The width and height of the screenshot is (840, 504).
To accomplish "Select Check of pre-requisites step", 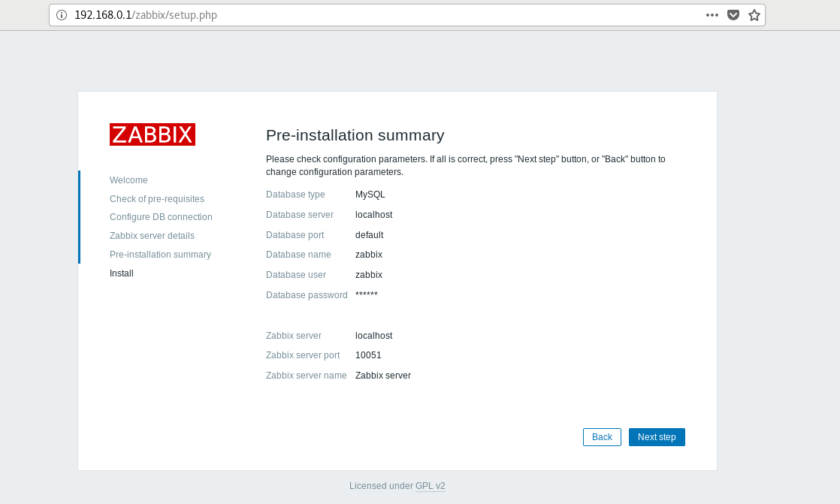I will coord(157,199).
